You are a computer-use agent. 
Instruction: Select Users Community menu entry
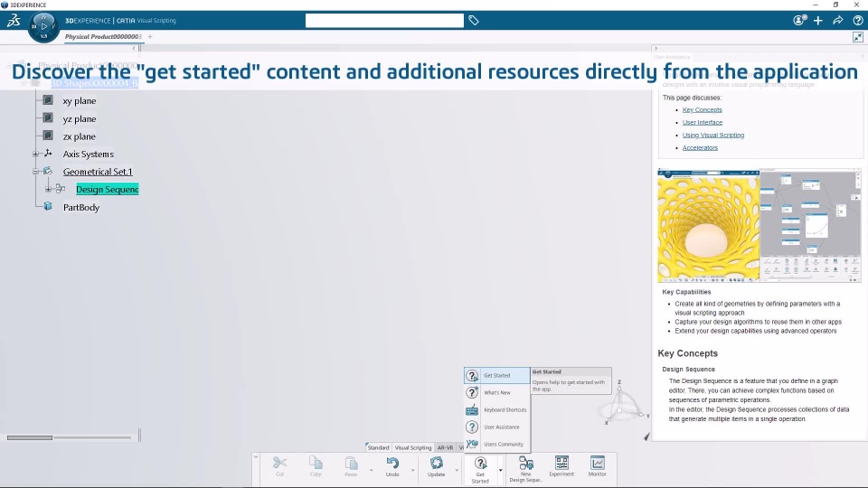coord(497,445)
